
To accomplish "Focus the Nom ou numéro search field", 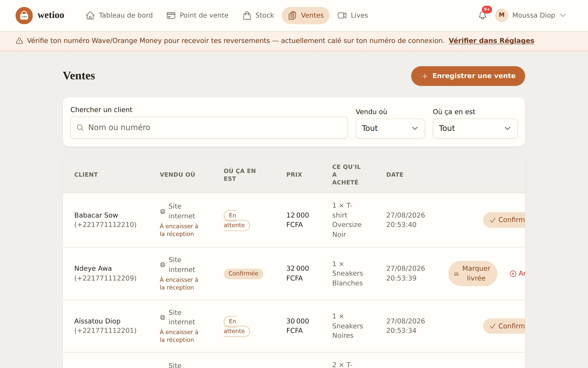I will (209, 128).
